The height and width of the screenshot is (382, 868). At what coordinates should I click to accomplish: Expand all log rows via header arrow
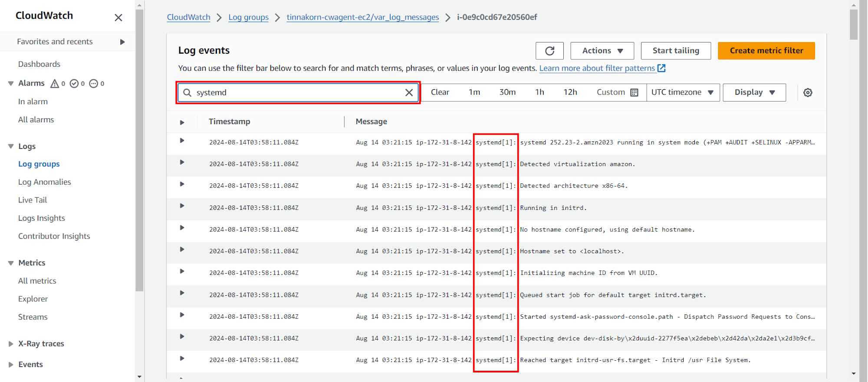tap(182, 122)
